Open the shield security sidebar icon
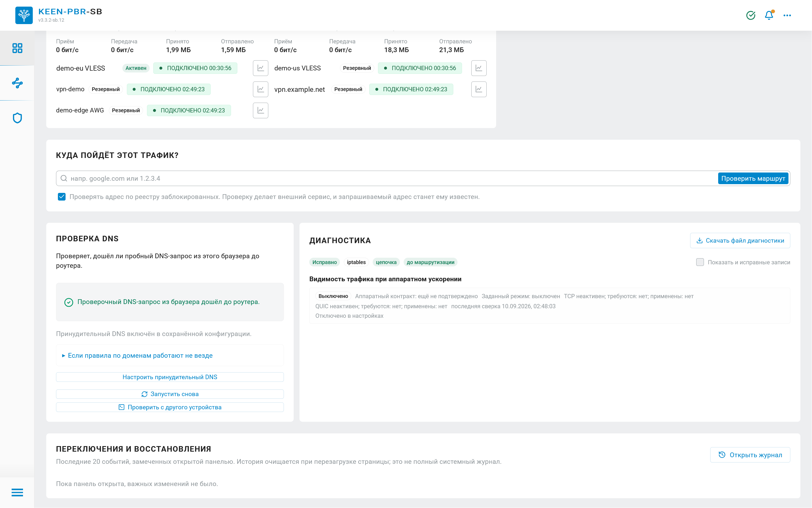Screen dimensions: 812x508 pos(17,118)
